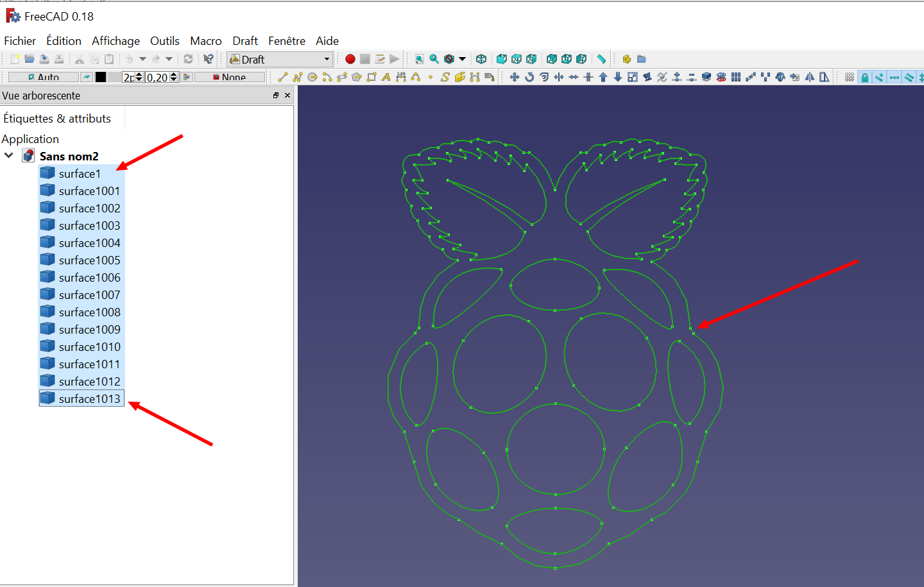The height and width of the screenshot is (587, 924).
Task: Click the Refresh recompute icon
Action: [188, 59]
